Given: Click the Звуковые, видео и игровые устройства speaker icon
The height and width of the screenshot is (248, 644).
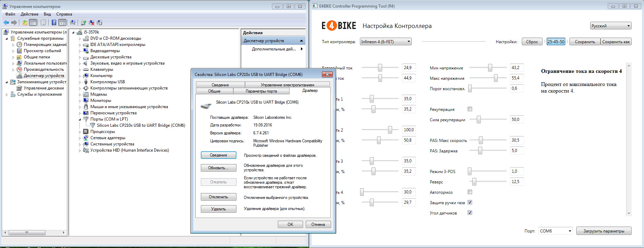Looking at the screenshot, I should (86, 63).
